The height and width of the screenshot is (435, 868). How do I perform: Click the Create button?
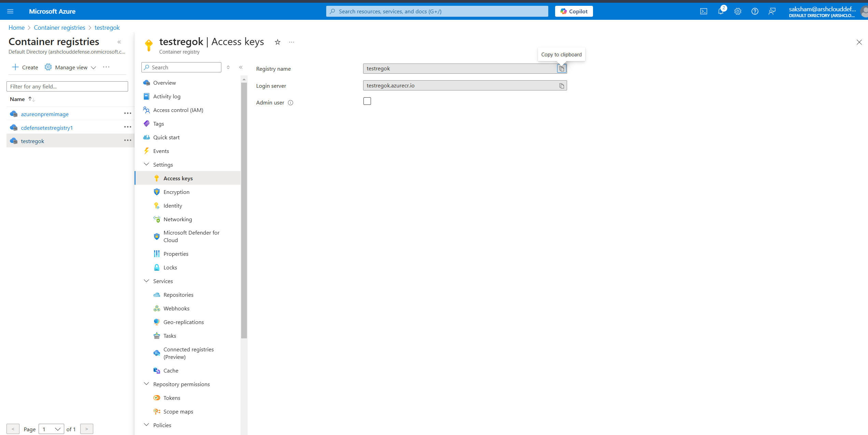tap(25, 67)
